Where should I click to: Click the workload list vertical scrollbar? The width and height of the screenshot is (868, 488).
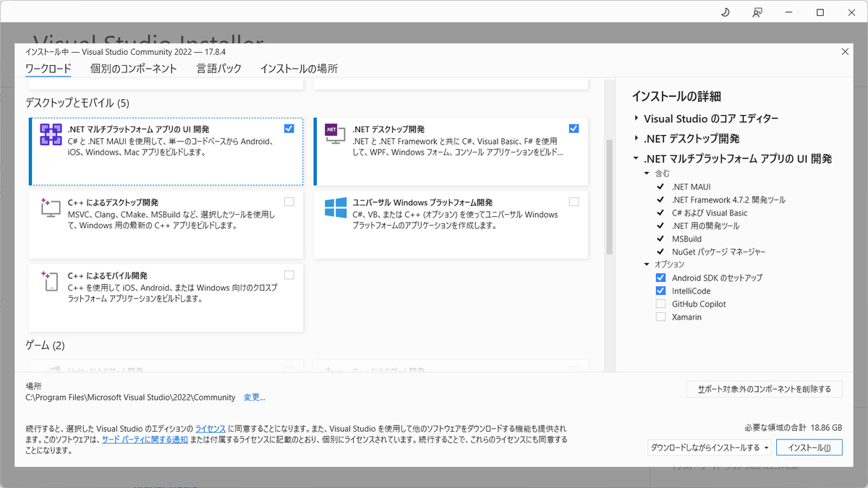(x=609, y=197)
